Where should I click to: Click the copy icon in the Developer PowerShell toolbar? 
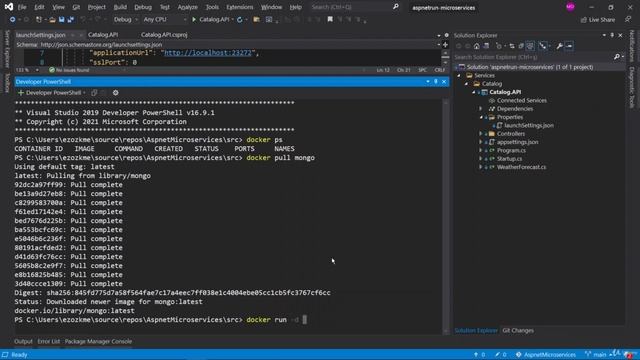tap(94, 93)
